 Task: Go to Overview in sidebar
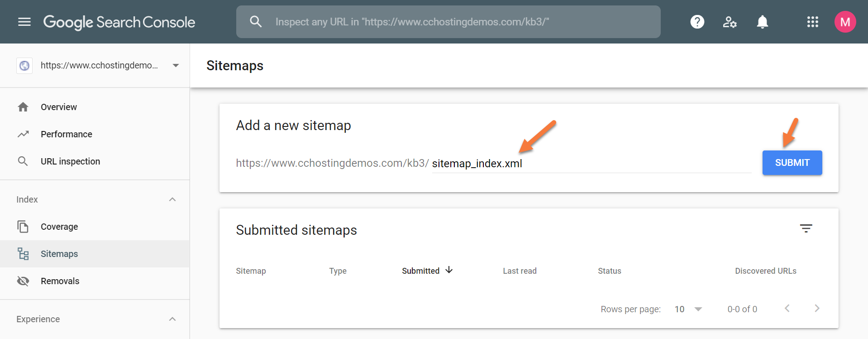(59, 107)
